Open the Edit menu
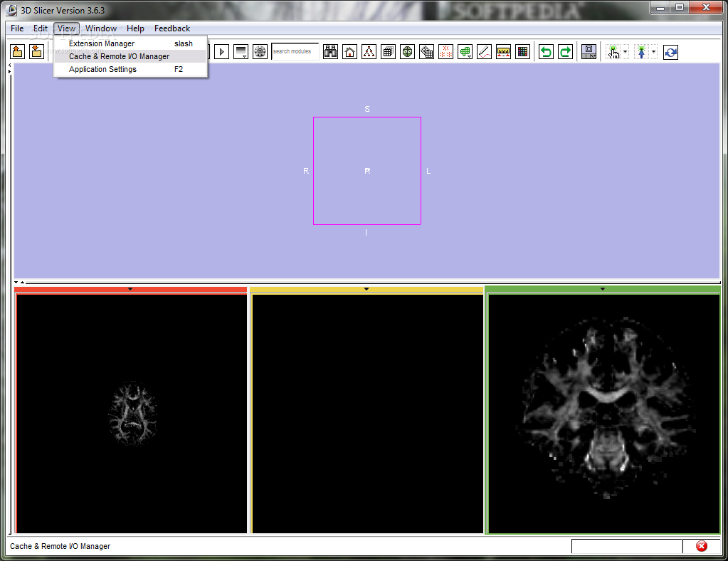The height and width of the screenshot is (561, 728). (x=41, y=28)
